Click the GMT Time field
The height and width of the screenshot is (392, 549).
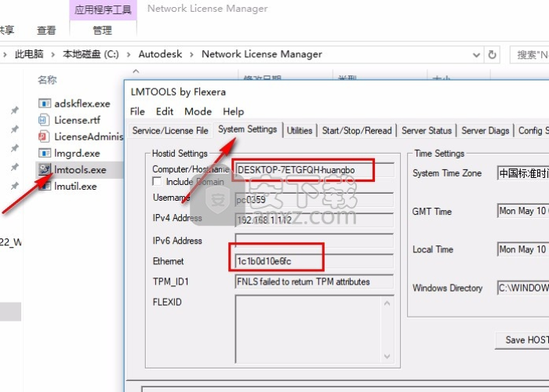523,211
